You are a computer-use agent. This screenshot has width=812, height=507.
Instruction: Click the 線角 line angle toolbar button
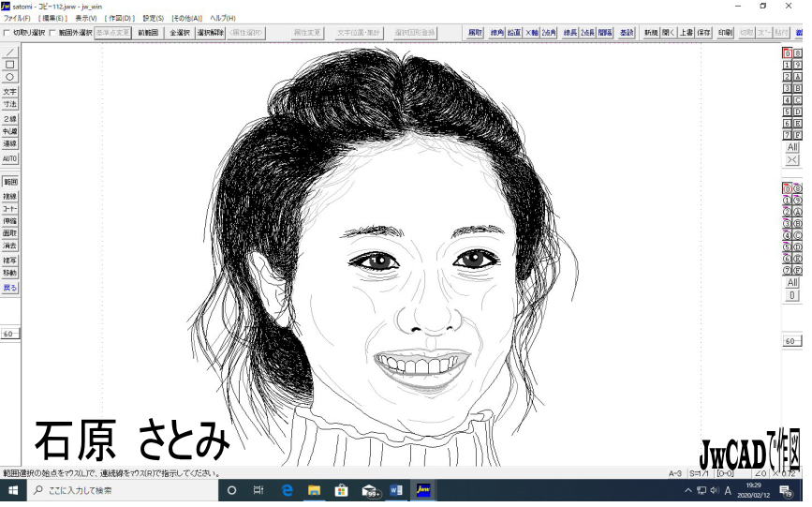tap(497, 33)
